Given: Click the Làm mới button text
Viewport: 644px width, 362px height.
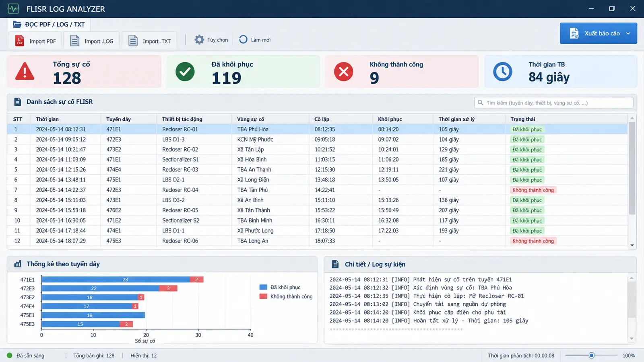Looking at the screenshot, I should coord(261,40).
